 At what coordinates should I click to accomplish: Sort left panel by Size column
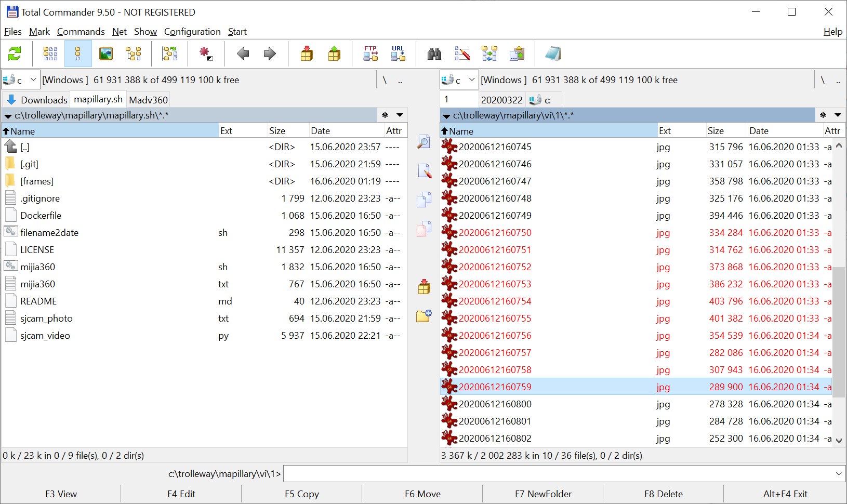pos(287,130)
